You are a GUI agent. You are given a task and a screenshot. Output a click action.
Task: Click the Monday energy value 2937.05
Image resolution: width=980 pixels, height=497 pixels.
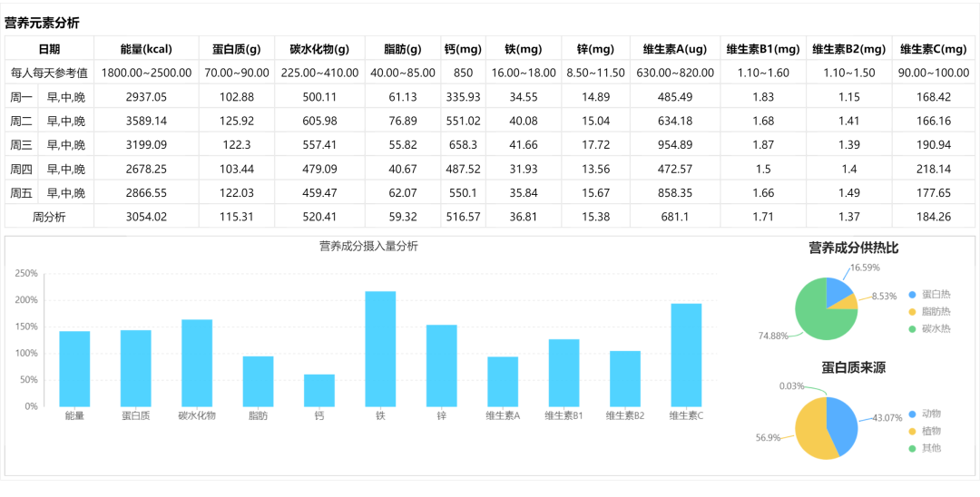[146, 97]
